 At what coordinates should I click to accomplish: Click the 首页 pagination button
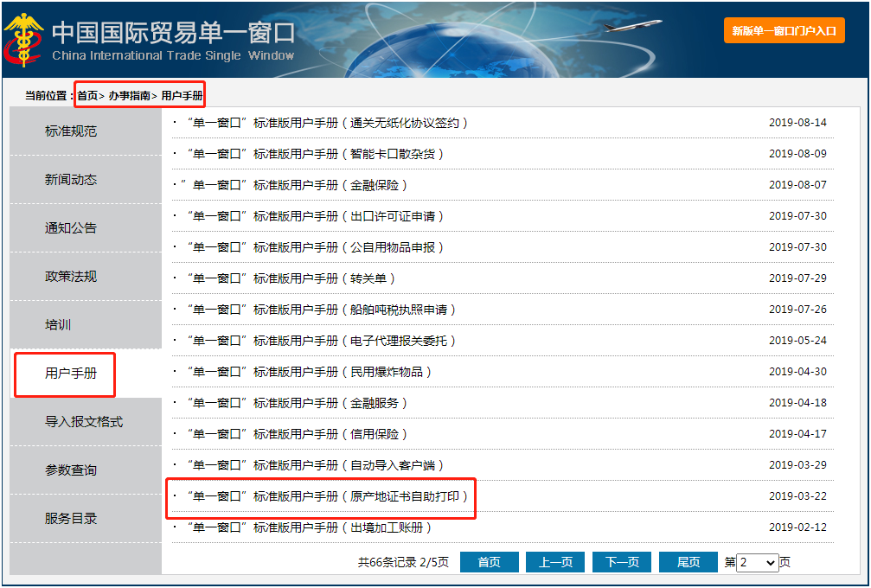point(490,562)
